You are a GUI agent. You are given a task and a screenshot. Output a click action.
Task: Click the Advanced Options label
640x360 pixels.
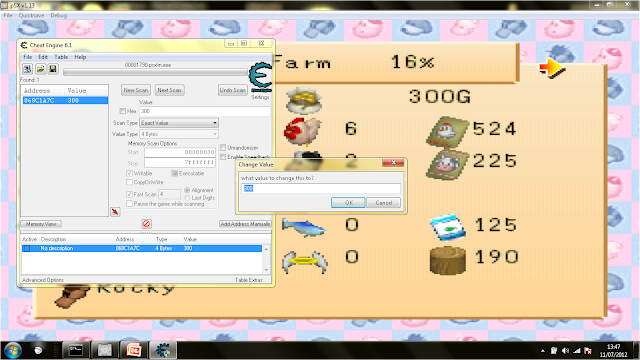coord(43,280)
